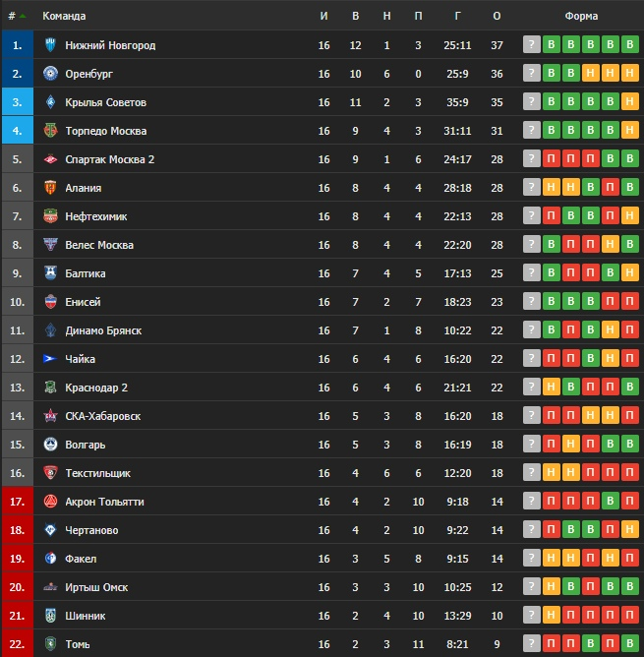
Task: Sort table by the О points column
Action: click(497, 16)
